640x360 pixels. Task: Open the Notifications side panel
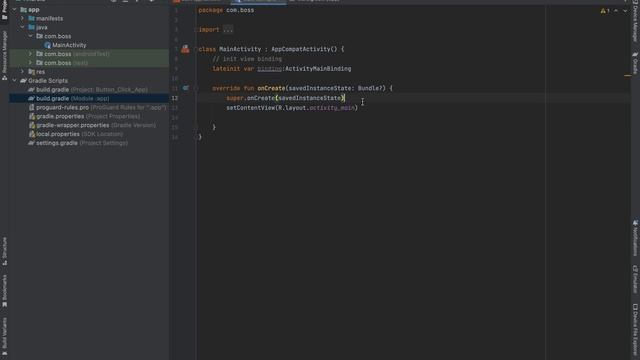tap(635, 238)
